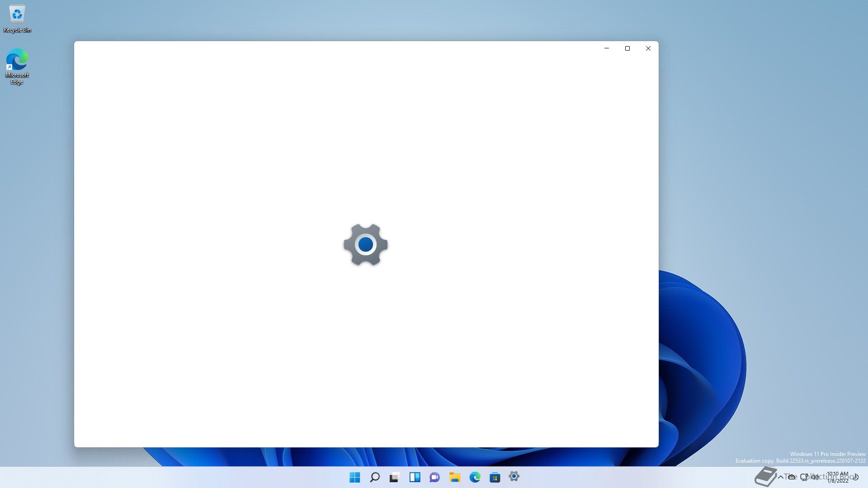Open the 10:10 AM clock and calendar
Screen dimensions: 868x488
tap(838, 477)
